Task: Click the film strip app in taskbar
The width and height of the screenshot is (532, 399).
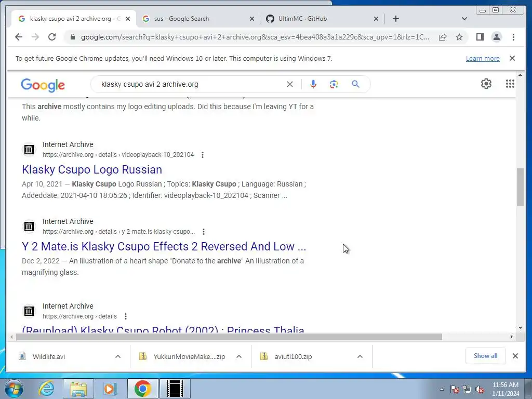Action: coord(175,389)
